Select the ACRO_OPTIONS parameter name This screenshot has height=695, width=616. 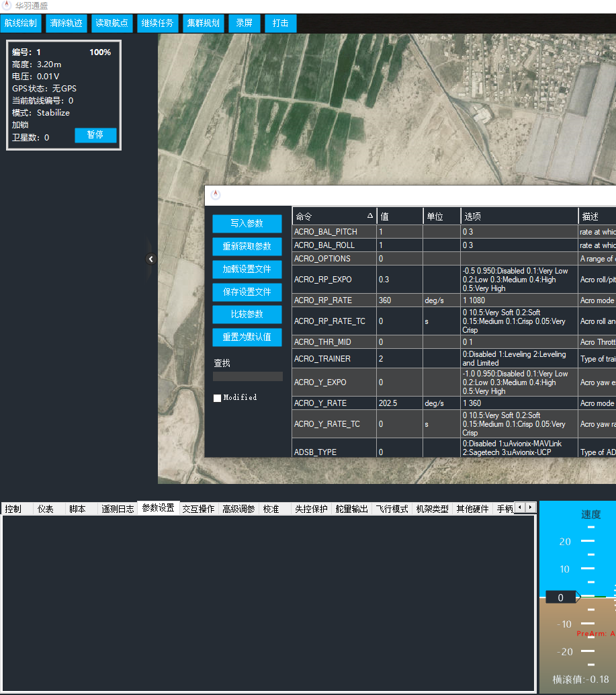[x=322, y=258]
